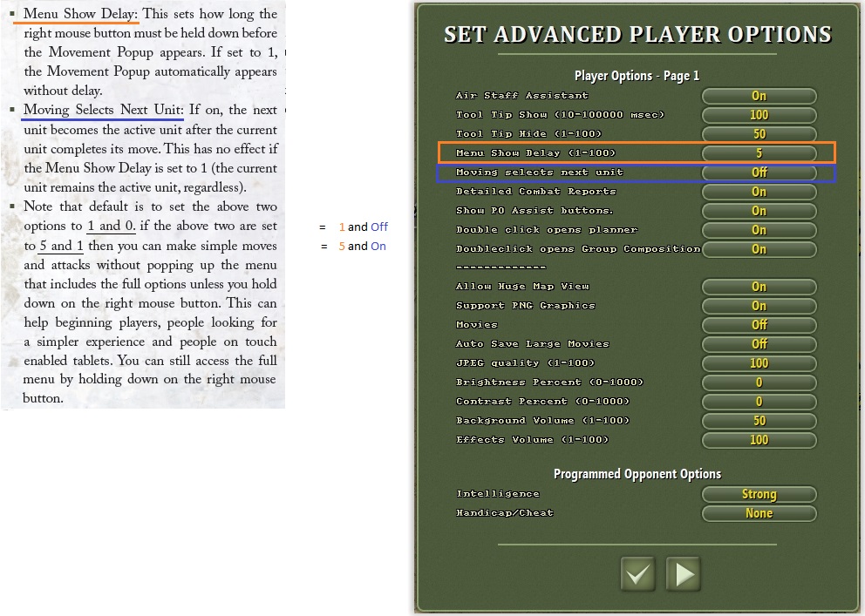Click the Contrast Percent label
The height and width of the screenshot is (616, 865).
[x=542, y=401]
